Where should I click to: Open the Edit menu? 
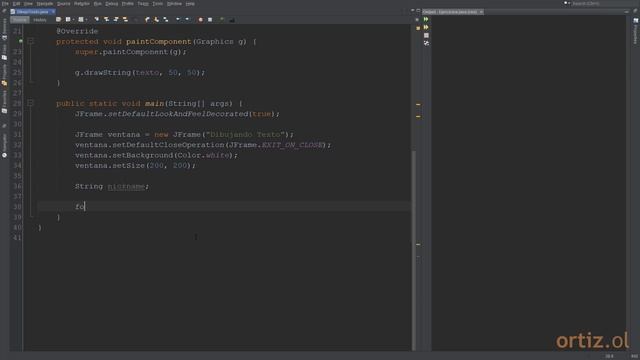tap(16, 4)
